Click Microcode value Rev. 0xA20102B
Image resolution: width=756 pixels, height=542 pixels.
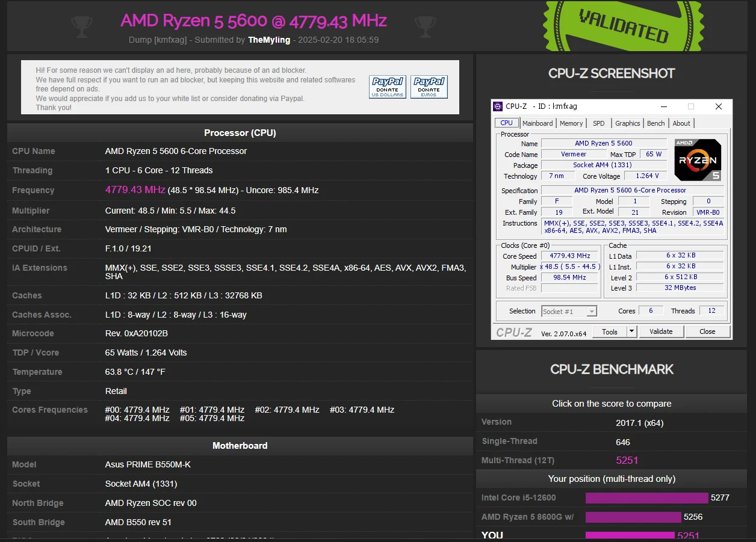tap(137, 333)
